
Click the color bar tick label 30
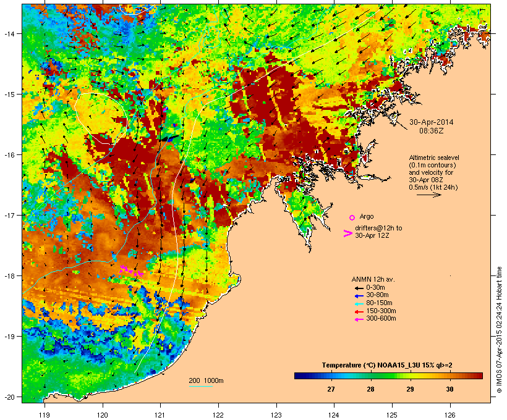449,389
